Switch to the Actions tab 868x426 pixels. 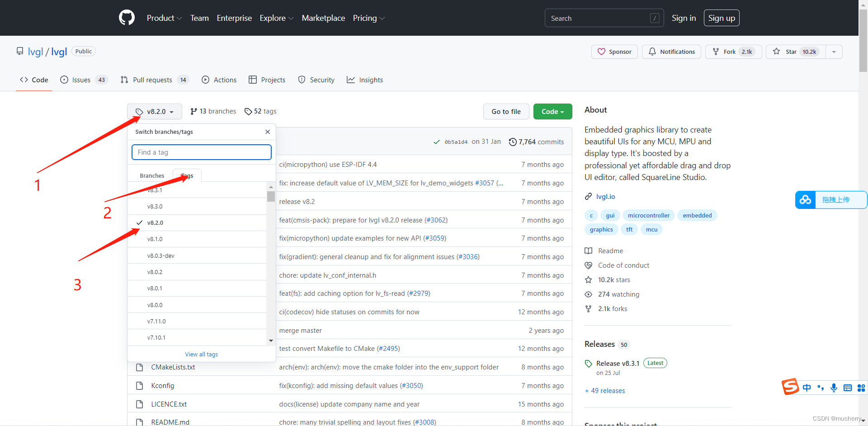tap(219, 80)
